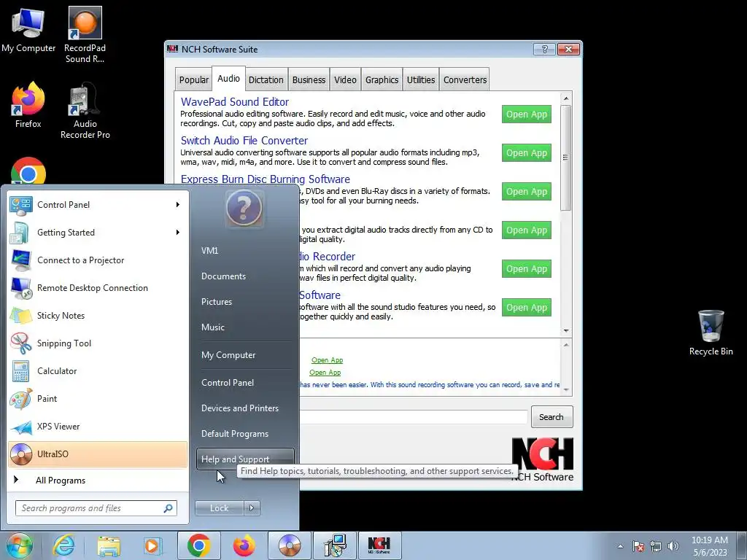
Task: Click the Chrome desktop icon above the Start menu
Action: [28, 171]
